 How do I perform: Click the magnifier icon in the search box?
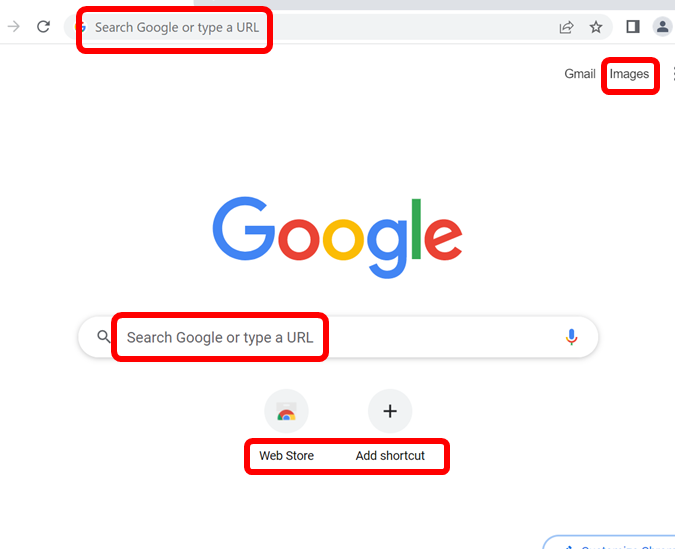pos(103,337)
